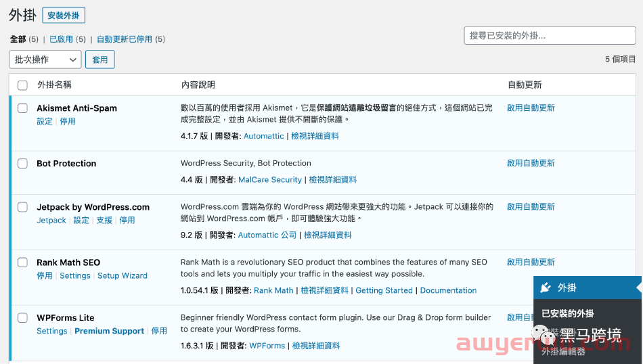View WPForms 檢視詳細資料 details
The width and height of the screenshot is (643, 364).
point(316,346)
